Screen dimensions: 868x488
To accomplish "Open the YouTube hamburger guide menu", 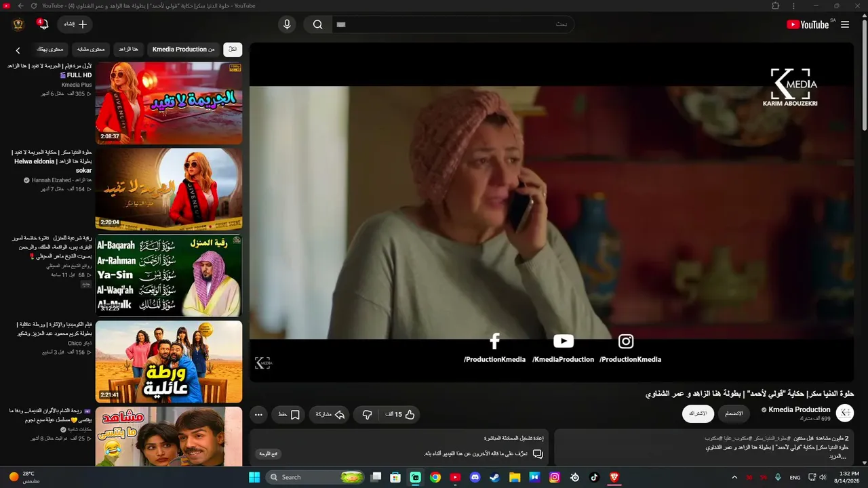I will click(845, 24).
